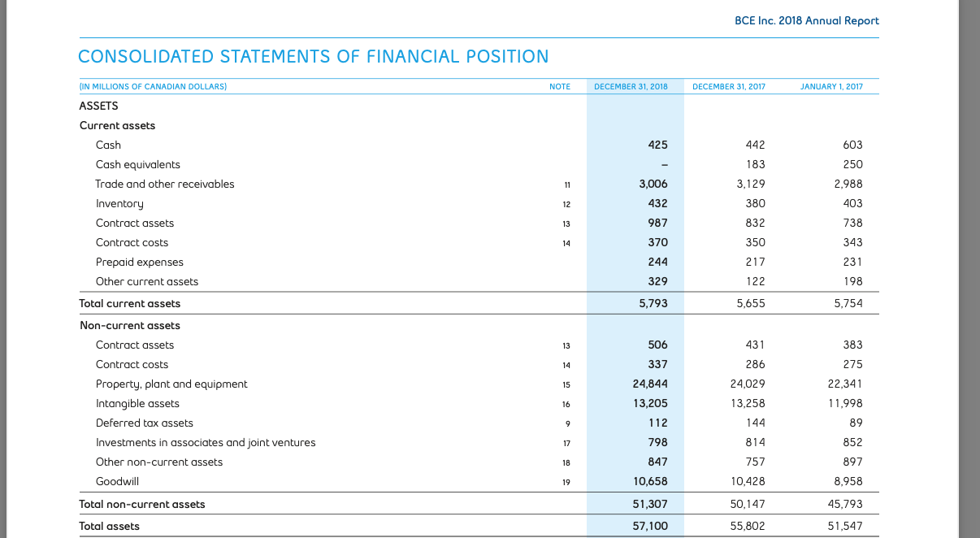
Task: Select current Contract assets value 987
Action: [x=658, y=223]
